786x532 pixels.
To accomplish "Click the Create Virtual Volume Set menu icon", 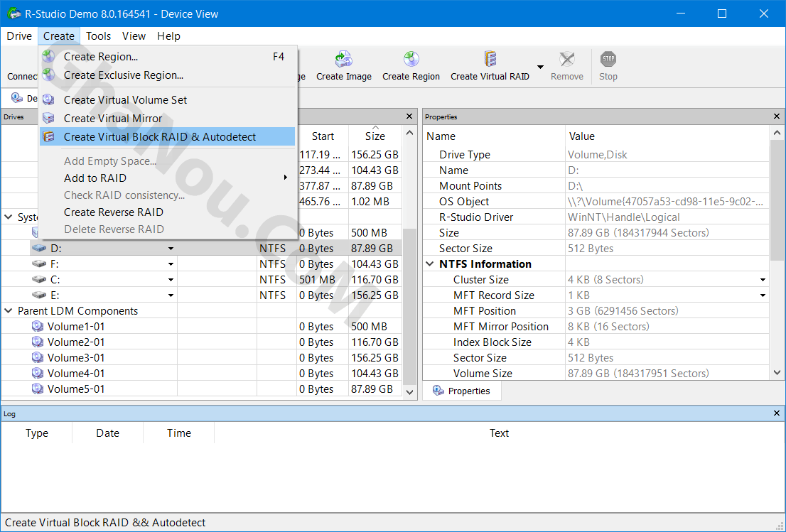I will (48, 99).
